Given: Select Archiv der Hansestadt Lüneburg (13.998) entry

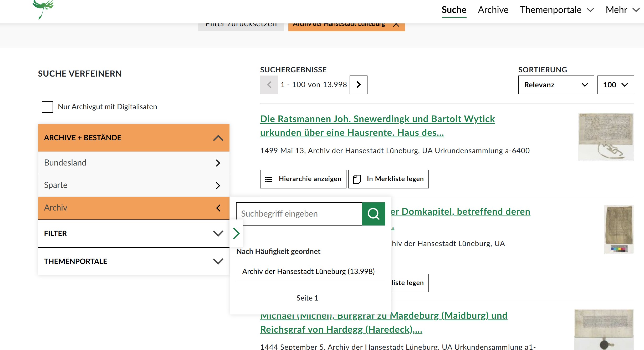Looking at the screenshot, I should coord(308,271).
